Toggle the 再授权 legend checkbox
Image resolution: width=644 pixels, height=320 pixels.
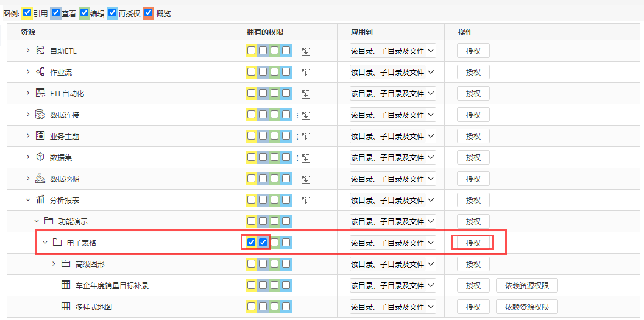click(112, 13)
